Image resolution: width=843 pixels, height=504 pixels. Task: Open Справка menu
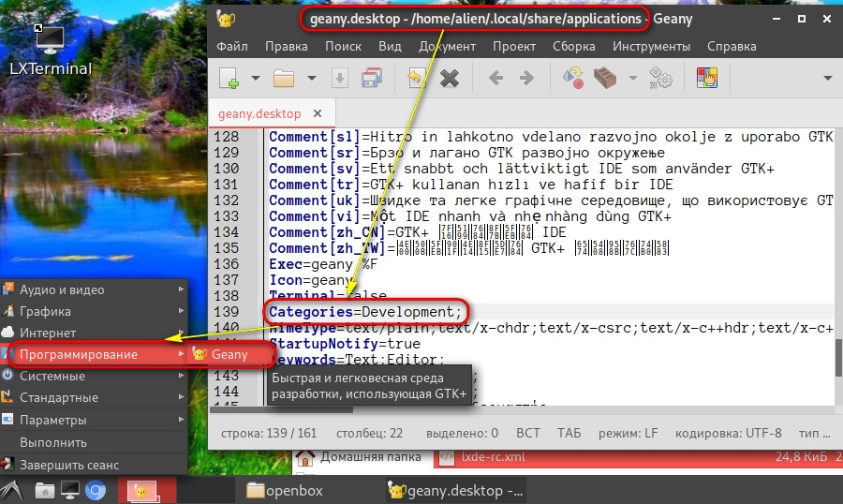point(732,46)
